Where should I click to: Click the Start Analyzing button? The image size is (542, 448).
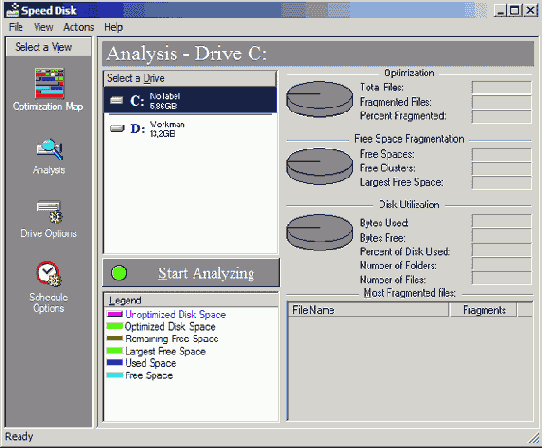[x=191, y=273]
